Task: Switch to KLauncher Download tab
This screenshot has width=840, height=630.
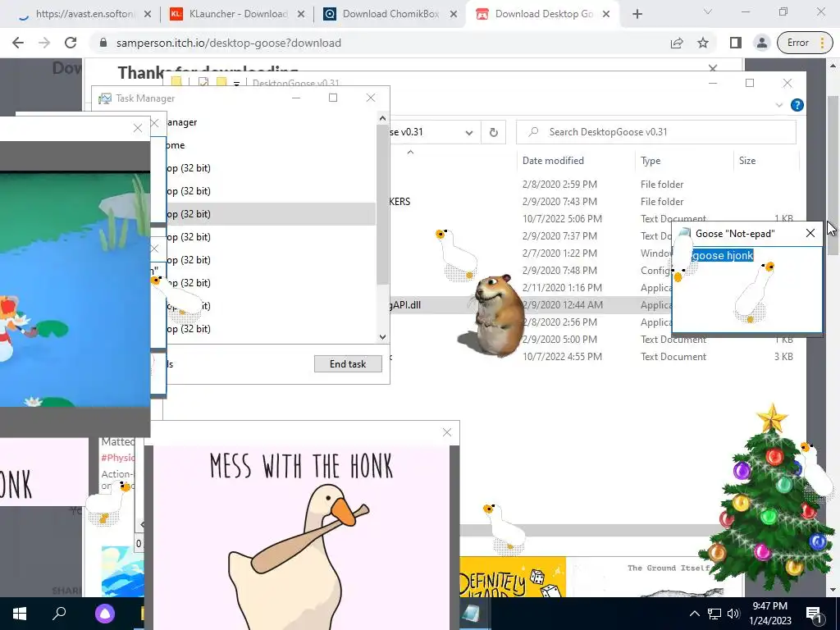Action: (239, 14)
